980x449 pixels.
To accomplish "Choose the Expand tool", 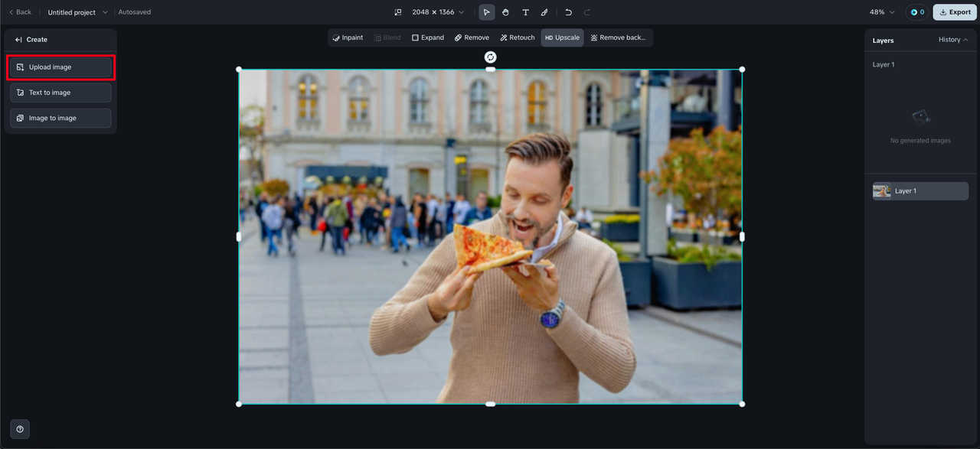I will click(427, 37).
